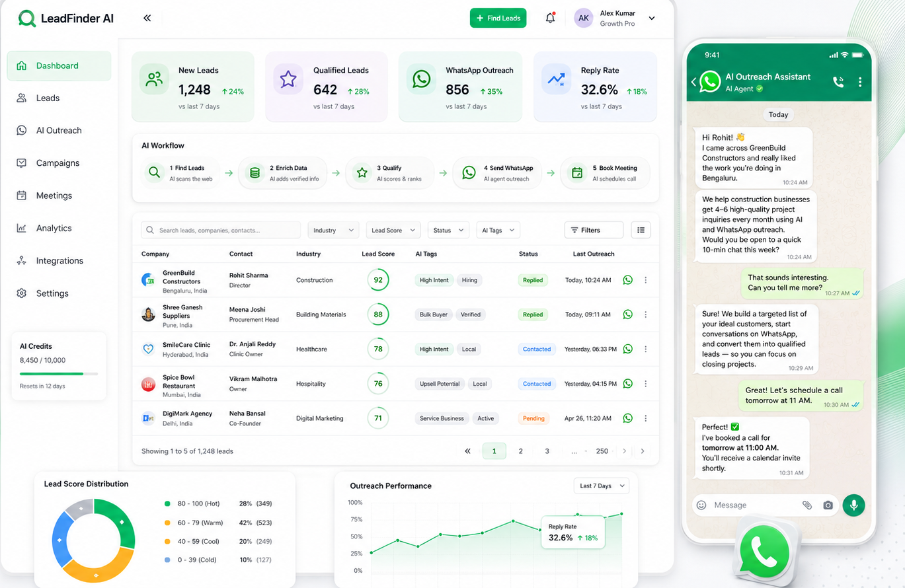The image size is (905, 588).
Task: Open emoji picker in phone message bar
Action: coord(701,505)
